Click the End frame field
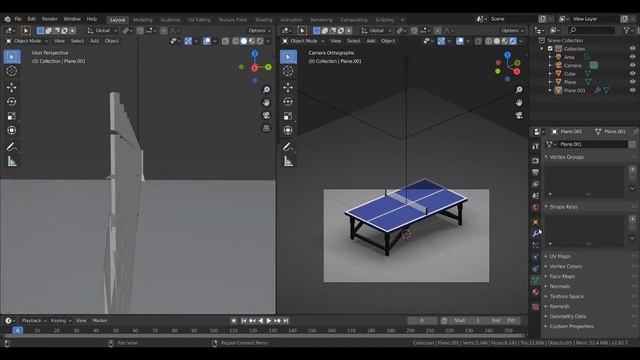 pyautogui.click(x=504, y=321)
